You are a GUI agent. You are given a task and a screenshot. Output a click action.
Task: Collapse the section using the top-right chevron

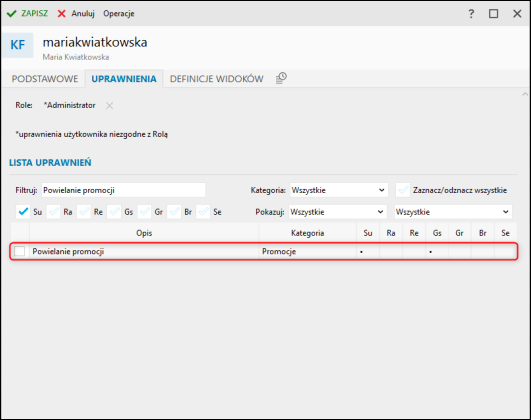tap(525, 94)
